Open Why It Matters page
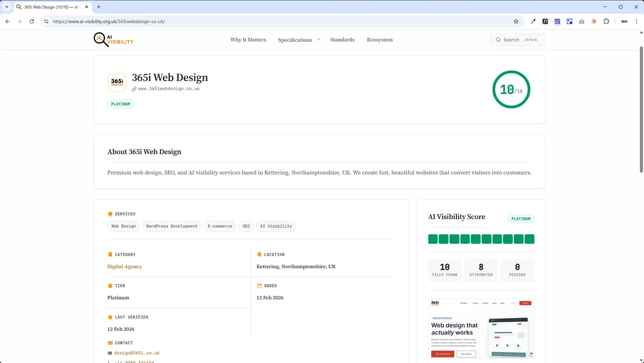This screenshot has width=644, height=363. click(248, 40)
